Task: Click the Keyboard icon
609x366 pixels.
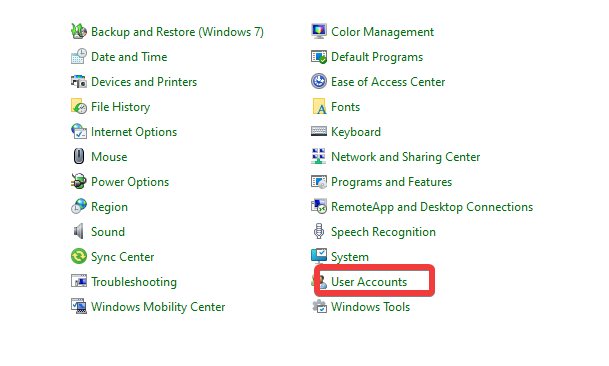Action: point(319,131)
